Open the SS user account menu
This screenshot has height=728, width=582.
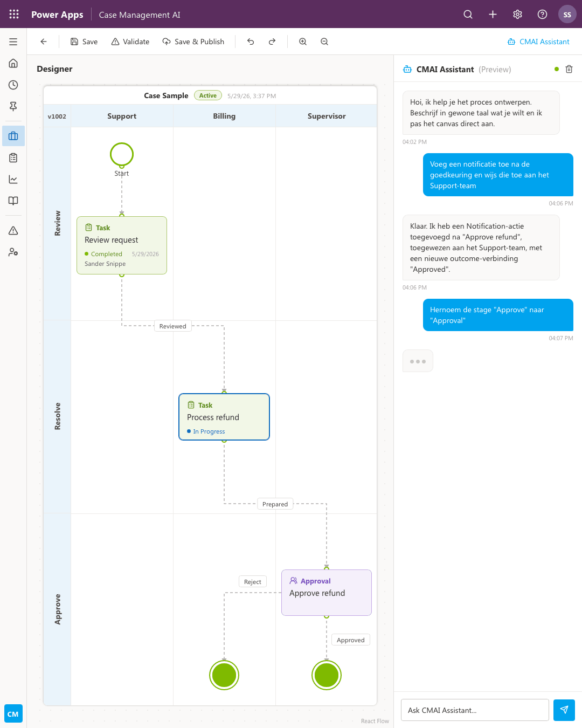coord(567,15)
